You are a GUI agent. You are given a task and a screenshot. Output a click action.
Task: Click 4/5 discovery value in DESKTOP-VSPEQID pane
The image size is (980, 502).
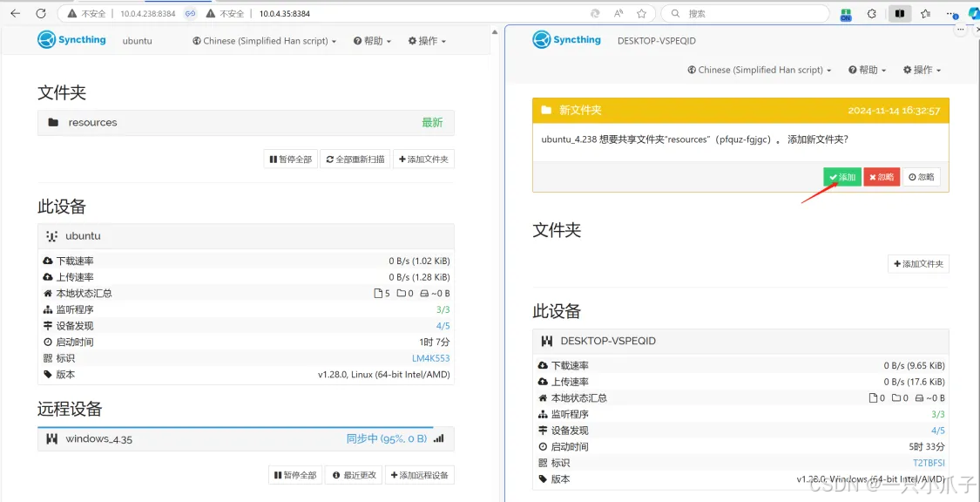point(938,431)
